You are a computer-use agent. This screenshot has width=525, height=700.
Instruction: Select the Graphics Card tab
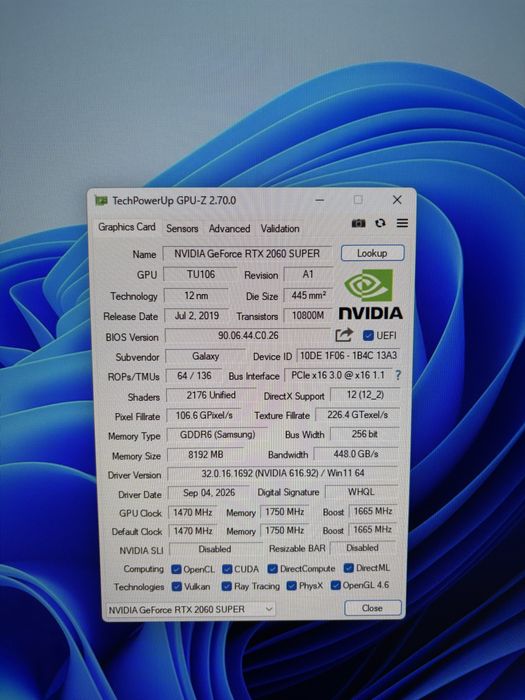pyautogui.click(x=127, y=227)
